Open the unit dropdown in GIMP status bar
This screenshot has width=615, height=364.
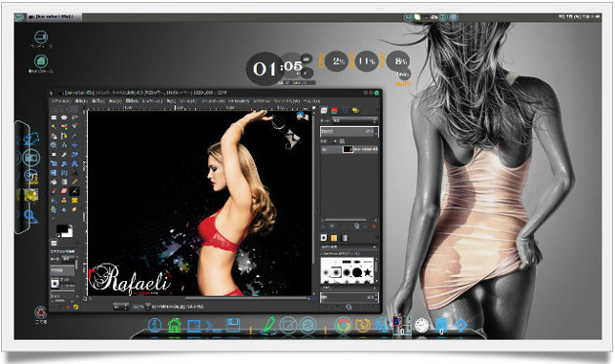(121, 306)
